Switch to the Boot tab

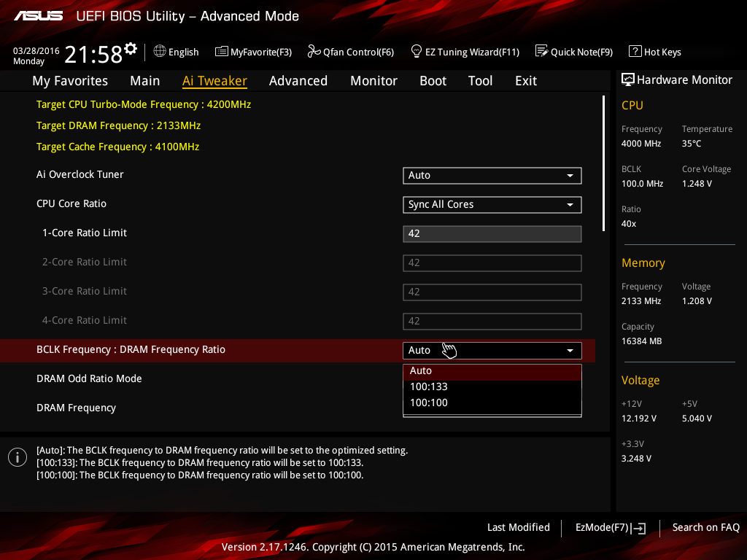[433, 81]
